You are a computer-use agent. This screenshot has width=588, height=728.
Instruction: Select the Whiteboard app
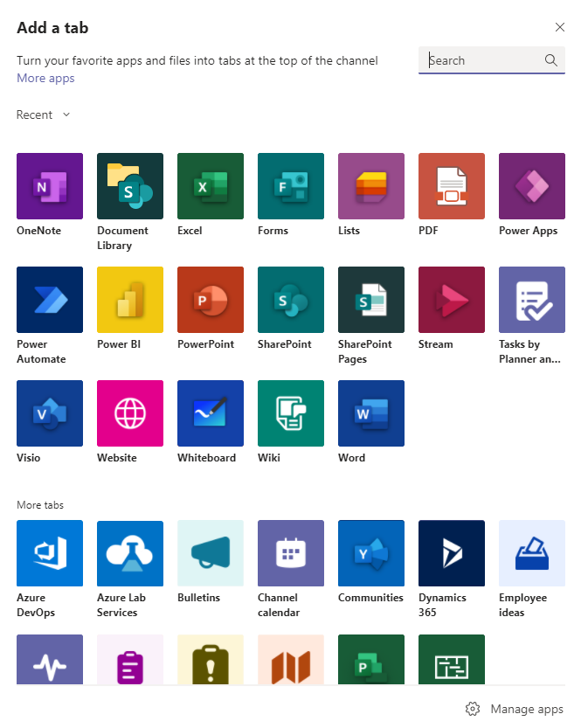(211, 413)
